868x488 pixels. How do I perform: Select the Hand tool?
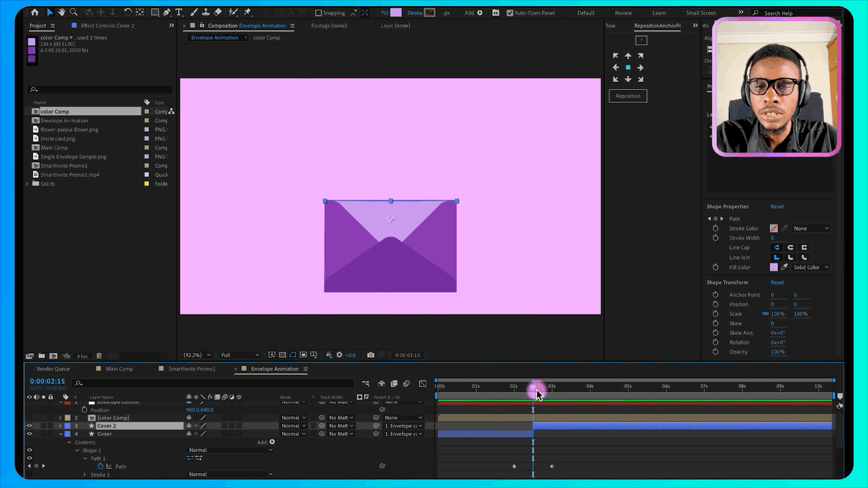tap(62, 12)
